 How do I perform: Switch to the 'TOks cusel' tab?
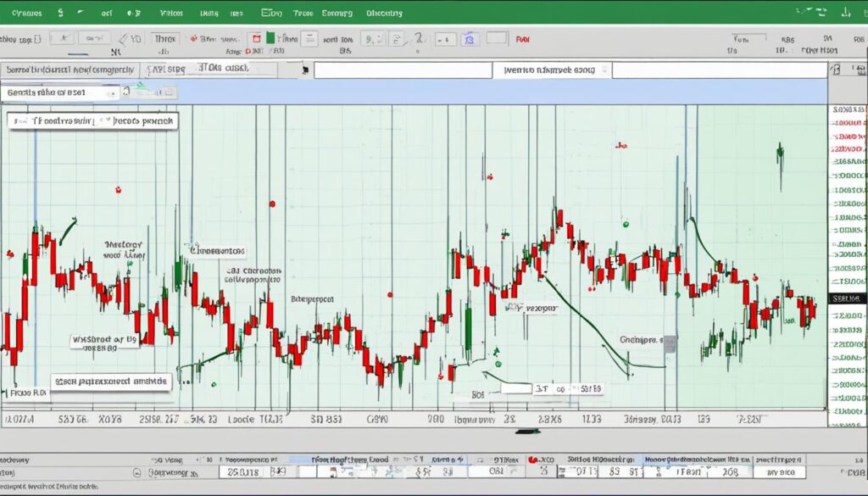coord(223,68)
